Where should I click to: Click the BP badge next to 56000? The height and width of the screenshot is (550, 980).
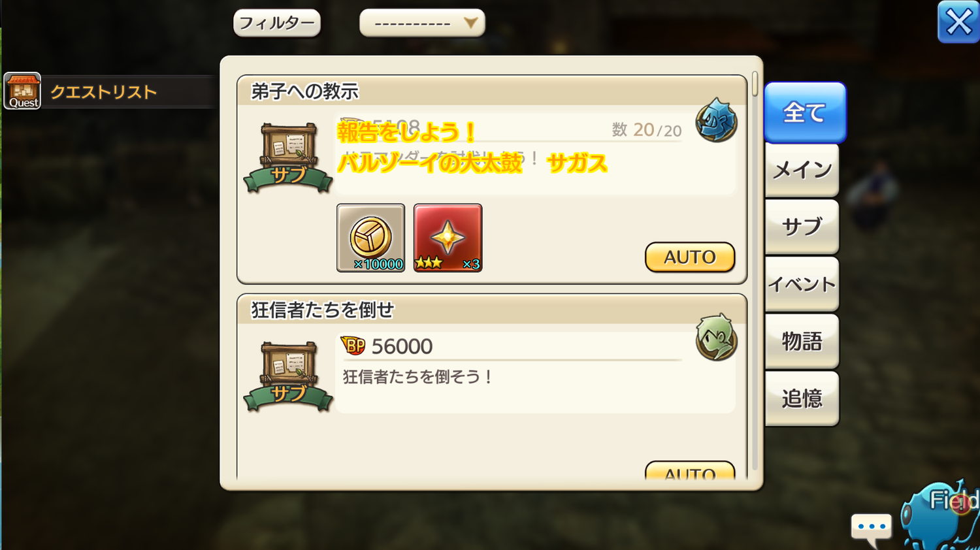tap(353, 346)
